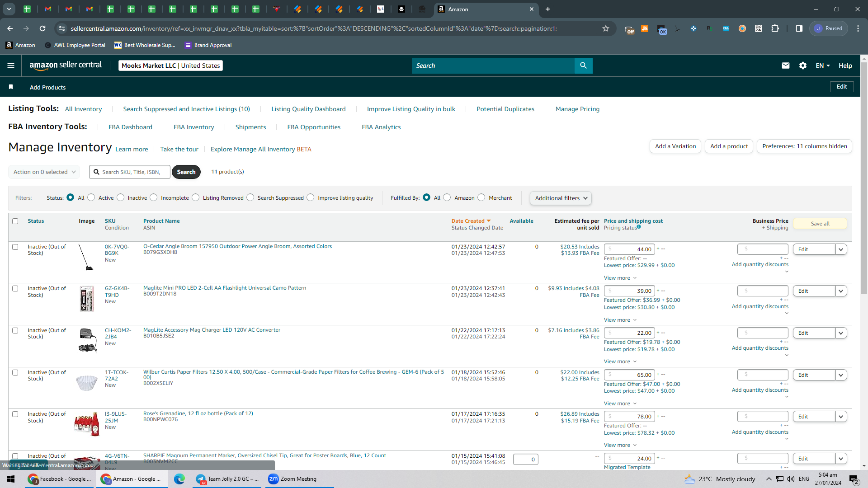The image size is (868, 488).
Task: Open the settings gear icon
Action: 803,66
